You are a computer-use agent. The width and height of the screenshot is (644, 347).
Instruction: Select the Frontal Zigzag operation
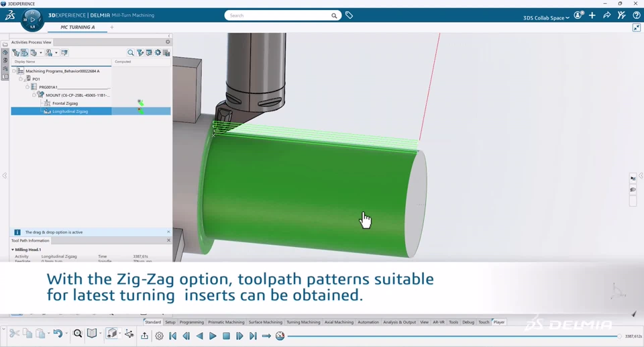(65, 103)
